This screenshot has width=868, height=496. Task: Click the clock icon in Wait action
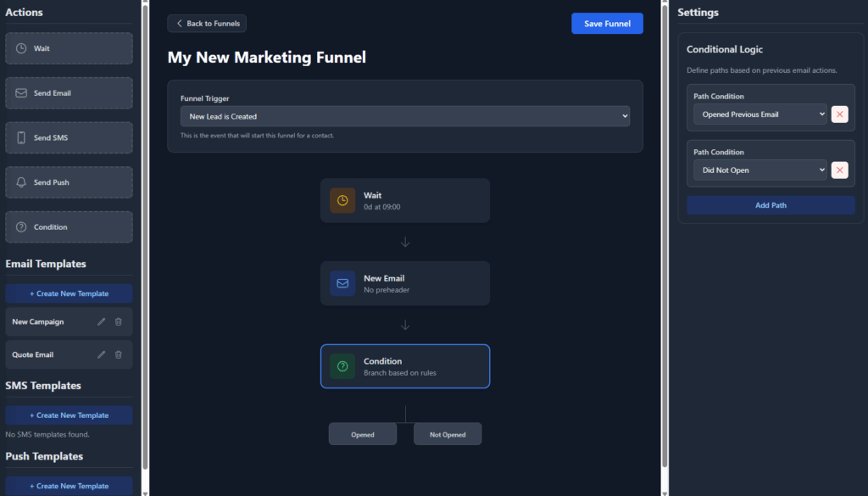click(21, 48)
